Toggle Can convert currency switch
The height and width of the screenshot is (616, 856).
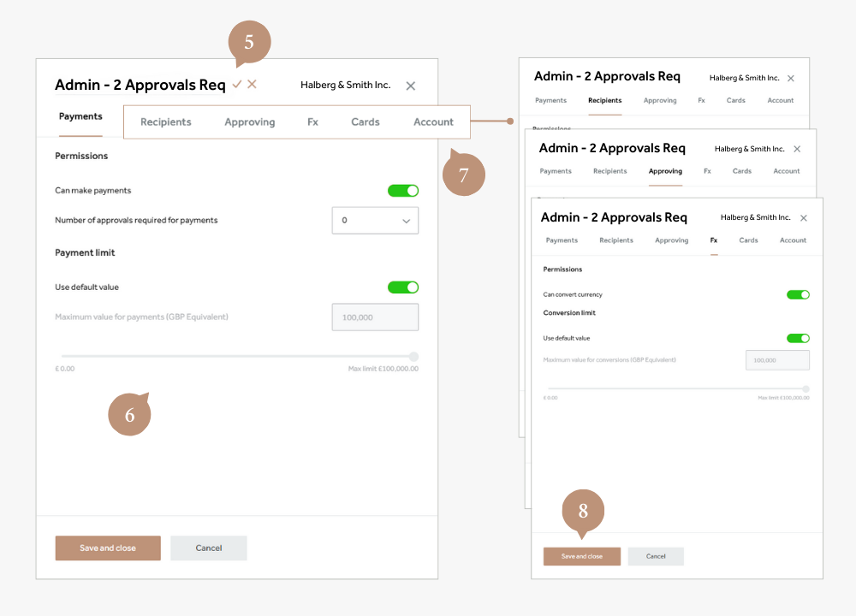(798, 294)
